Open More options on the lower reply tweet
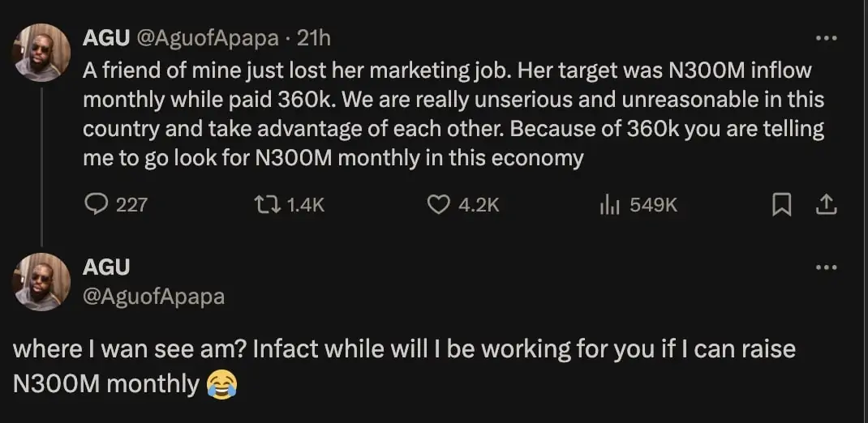868x423 pixels. tap(826, 267)
